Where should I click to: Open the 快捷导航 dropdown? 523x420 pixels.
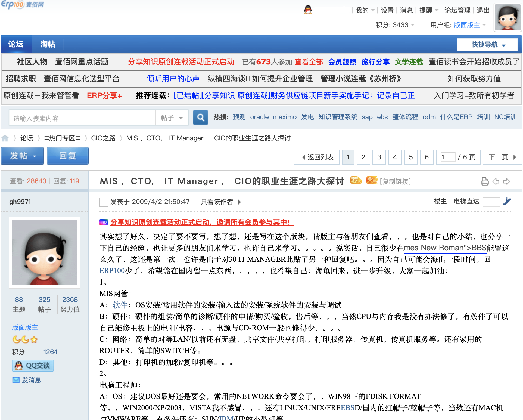pyautogui.click(x=487, y=45)
